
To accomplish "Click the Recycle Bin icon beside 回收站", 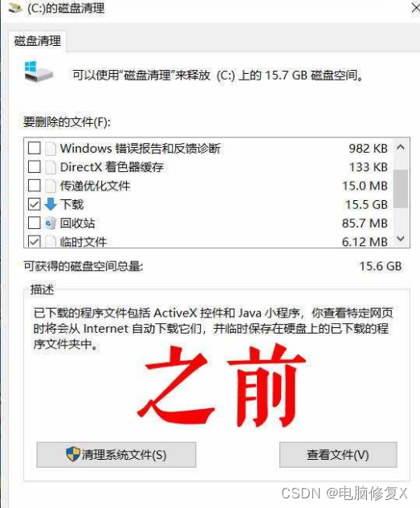I will click(x=51, y=223).
